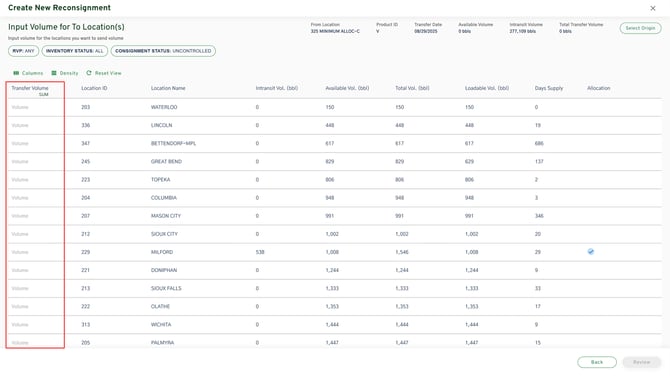Click the volume input for LINCOLN row

[35, 125]
